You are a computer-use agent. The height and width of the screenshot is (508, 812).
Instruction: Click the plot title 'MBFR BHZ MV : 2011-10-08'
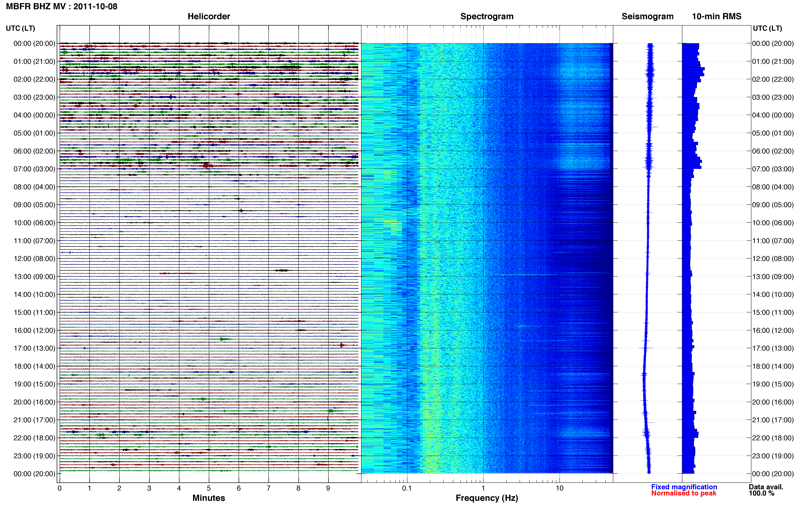click(62, 6)
